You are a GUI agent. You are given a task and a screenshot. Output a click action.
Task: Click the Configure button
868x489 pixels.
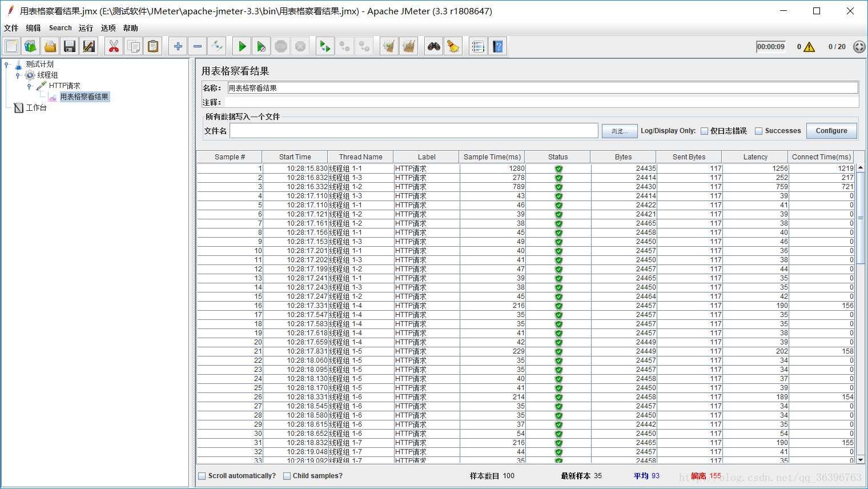coord(831,131)
